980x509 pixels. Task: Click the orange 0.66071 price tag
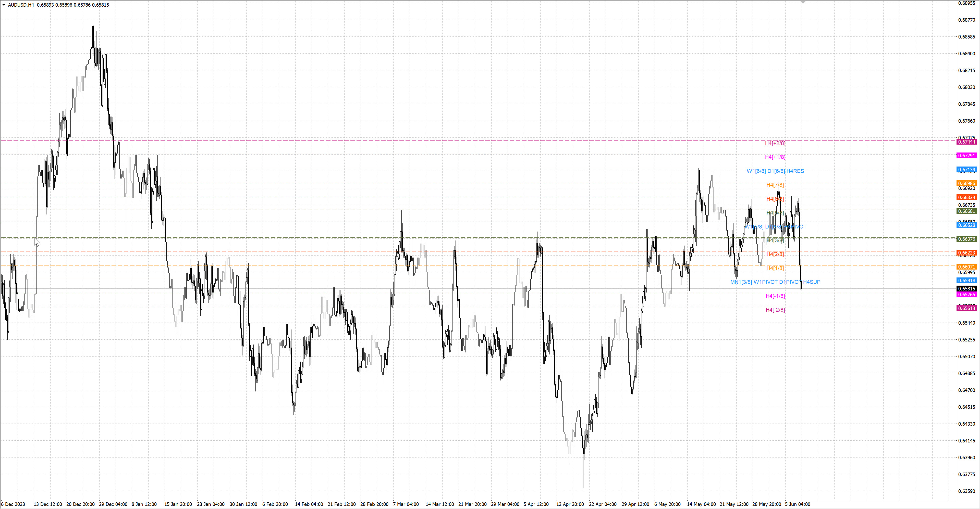click(966, 267)
